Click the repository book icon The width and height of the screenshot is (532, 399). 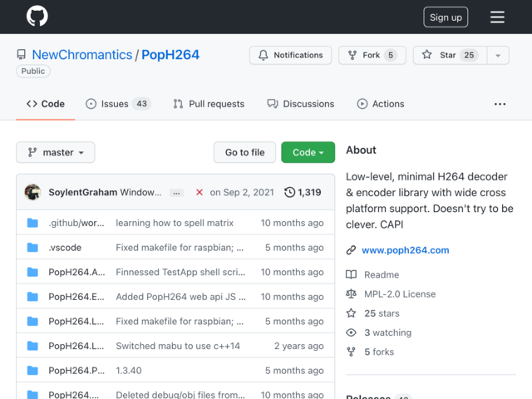pos(22,55)
